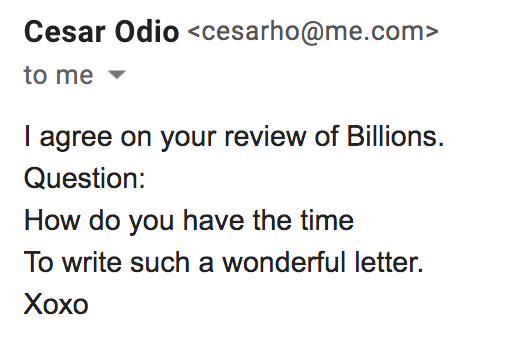Click the line "How do you have the time"
Screen dimensions: 524x360
[x=189, y=220]
